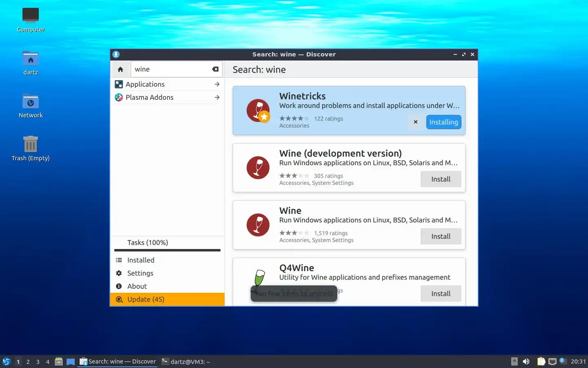This screenshot has width=588, height=368.
Task: Switch to the dartz@VM3 terminal taskbar entry
Action: (x=186, y=361)
